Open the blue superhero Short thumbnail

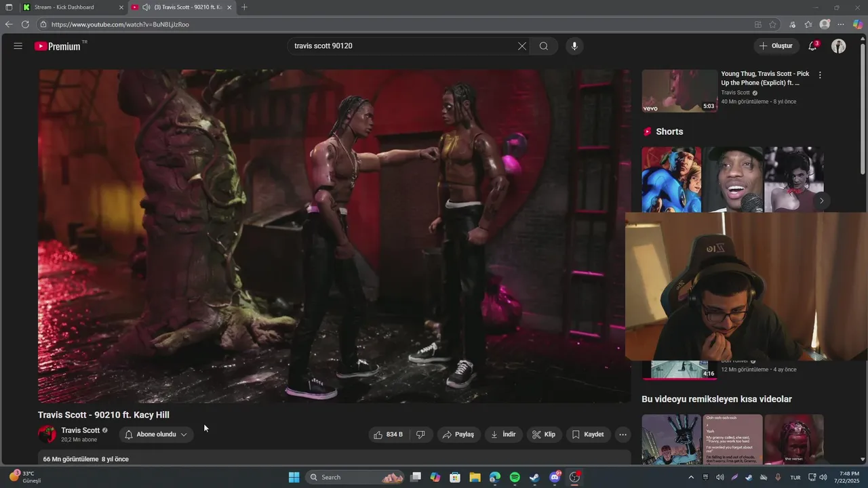pos(671,180)
